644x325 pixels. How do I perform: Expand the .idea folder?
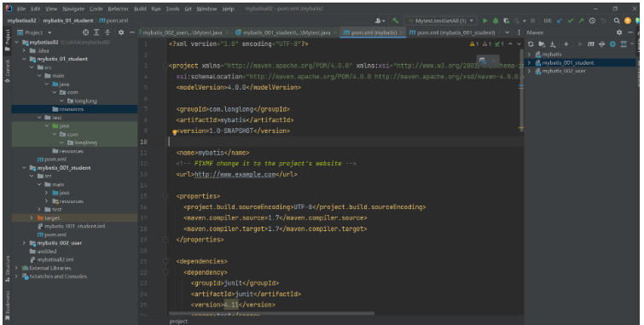click(x=24, y=51)
